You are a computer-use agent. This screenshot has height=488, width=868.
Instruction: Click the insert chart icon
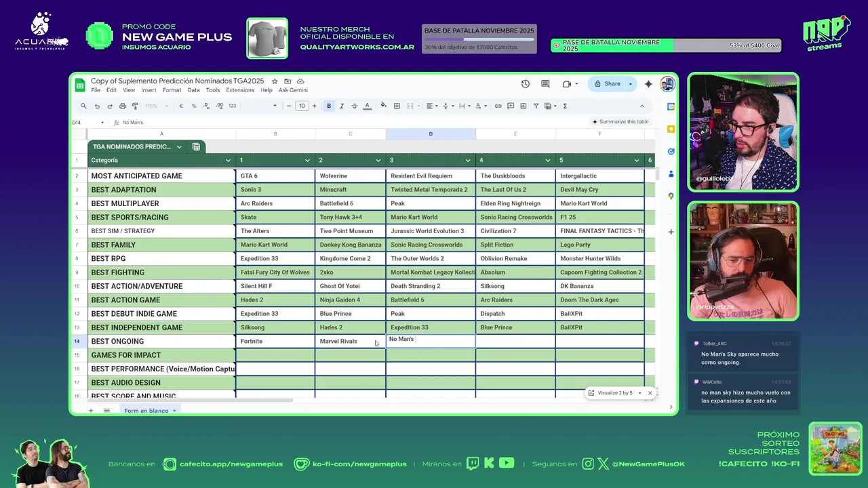(x=524, y=106)
